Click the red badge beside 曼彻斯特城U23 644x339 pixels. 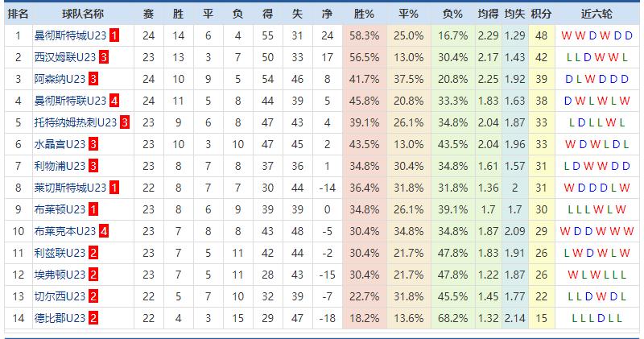114,35
